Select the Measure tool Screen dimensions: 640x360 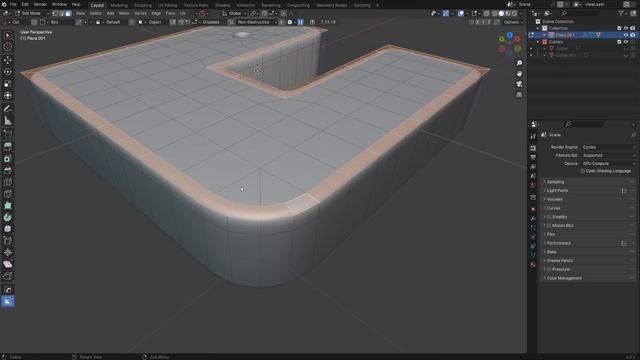[8, 120]
